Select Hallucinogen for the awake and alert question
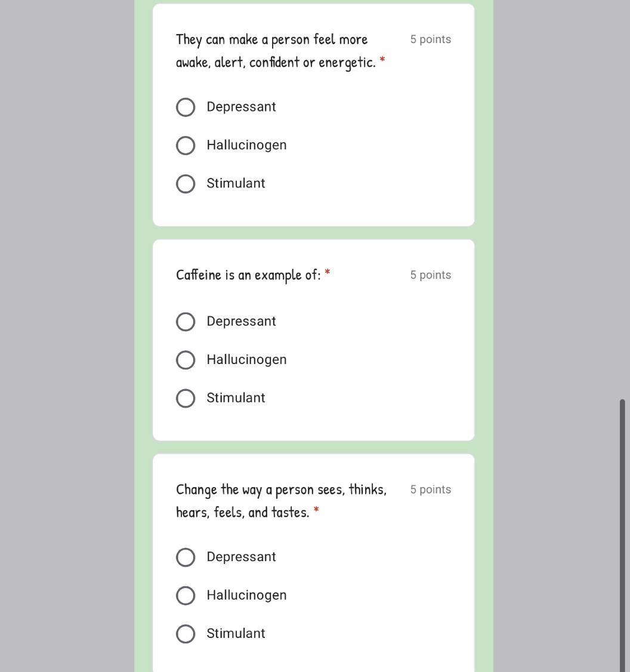The height and width of the screenshot is (672, 630). click(x=186, y=145)
